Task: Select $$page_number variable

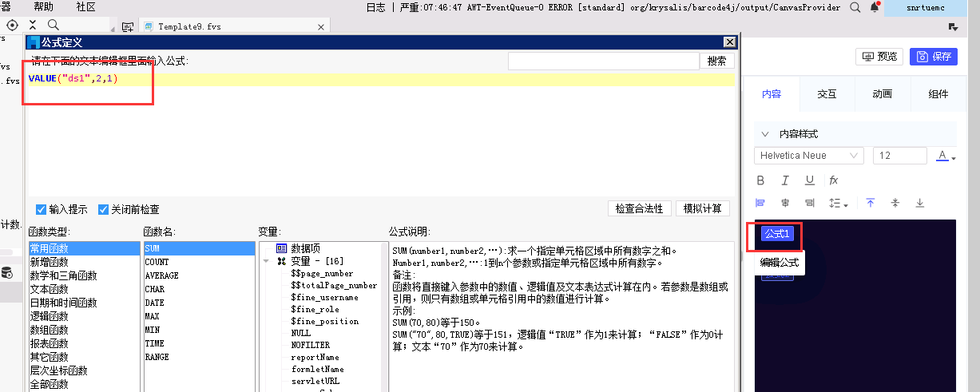Action: coord(322,273)
